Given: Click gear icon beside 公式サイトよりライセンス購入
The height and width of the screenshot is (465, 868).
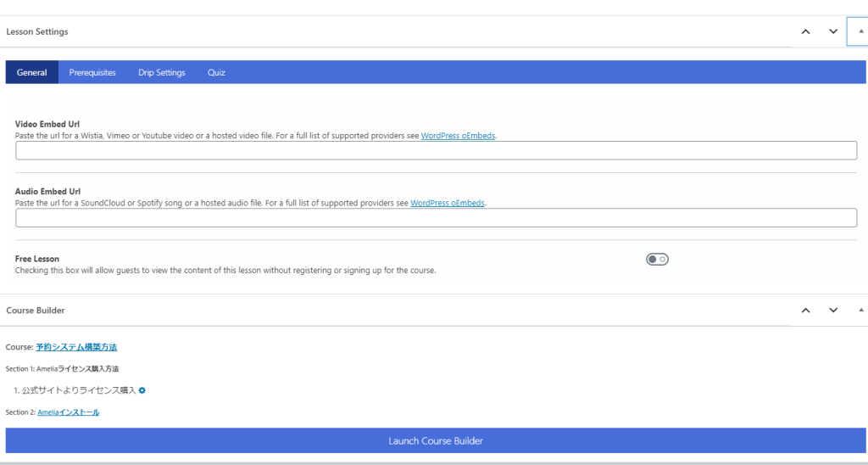Looking at the screenshot, I should coord(142,390).
